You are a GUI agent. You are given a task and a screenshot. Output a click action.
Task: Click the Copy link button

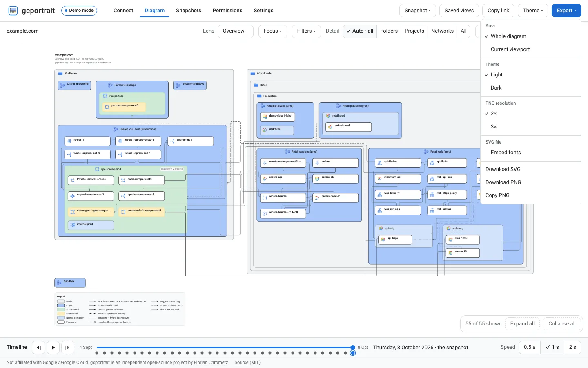click(498, 11)
